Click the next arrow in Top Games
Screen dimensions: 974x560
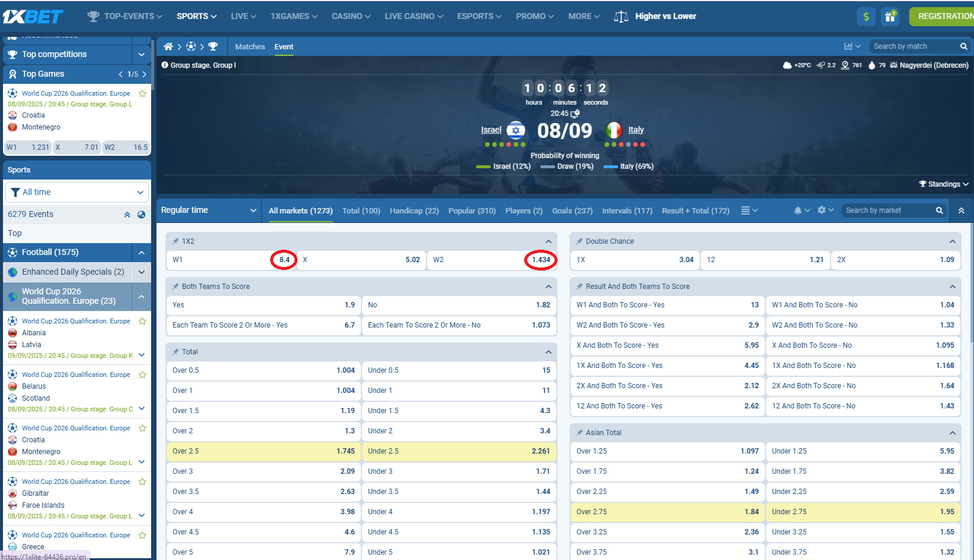pyautogui.click(x=144, y=74)
